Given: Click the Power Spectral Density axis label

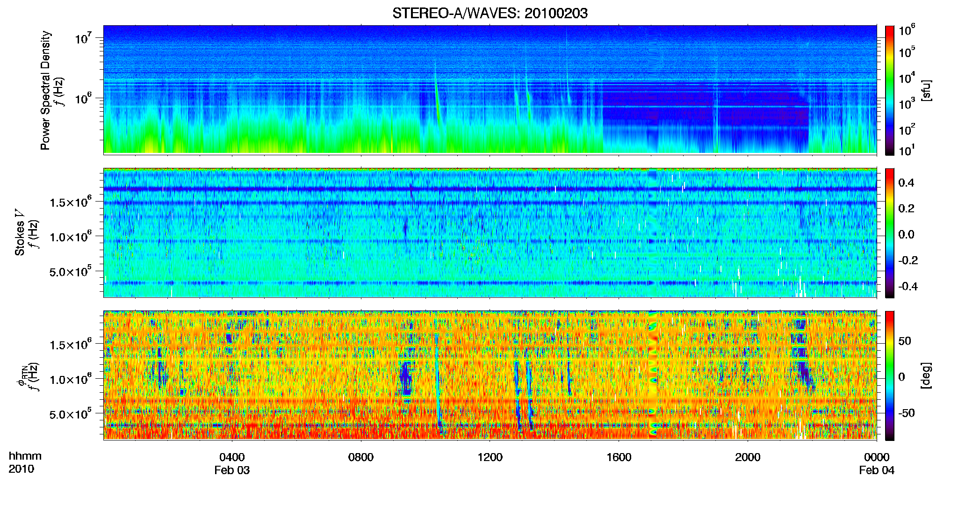Looking at the screenshot, I should 45,90.
